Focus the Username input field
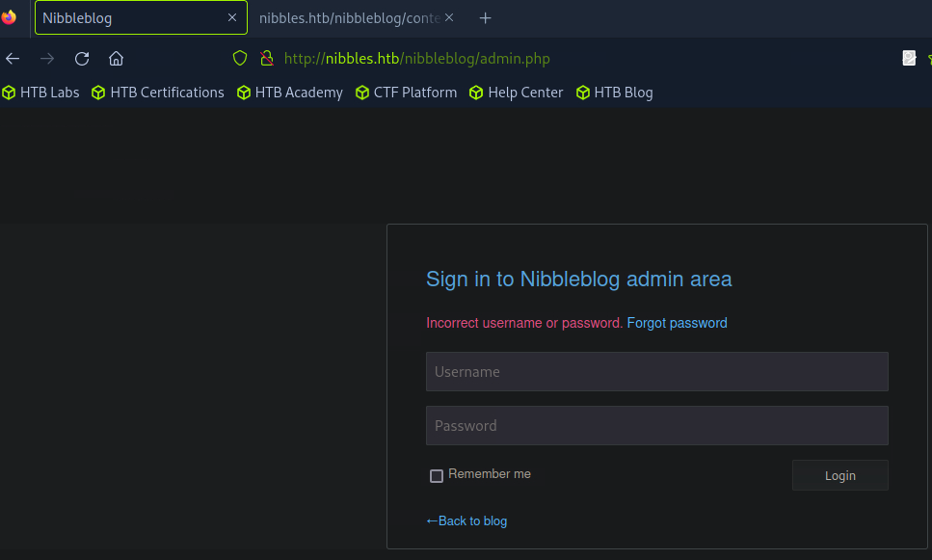 pyautogui.click(x=656, y=372)
